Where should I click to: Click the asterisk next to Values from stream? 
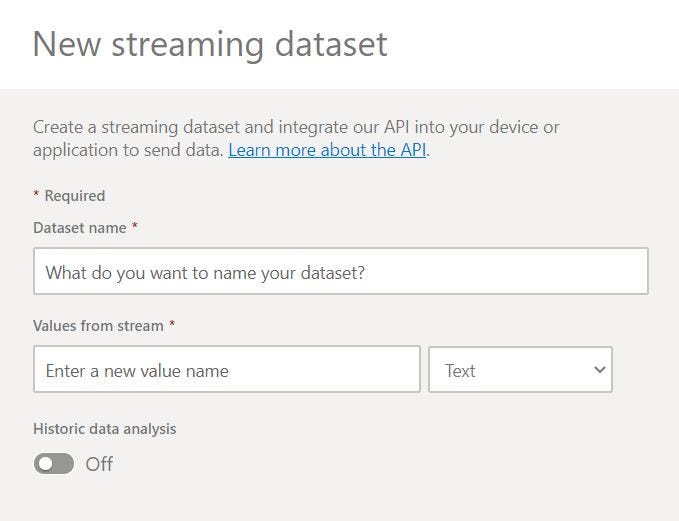pos(172,325)
